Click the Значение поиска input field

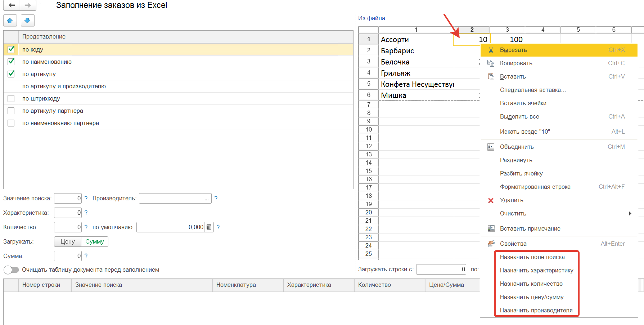(x=68, y=198)
